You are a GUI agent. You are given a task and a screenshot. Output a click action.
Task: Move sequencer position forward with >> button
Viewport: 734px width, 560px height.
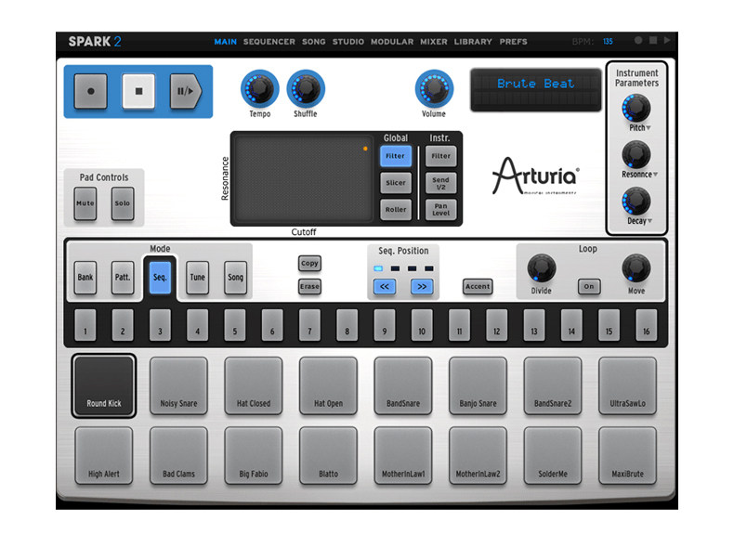(422, 287)
